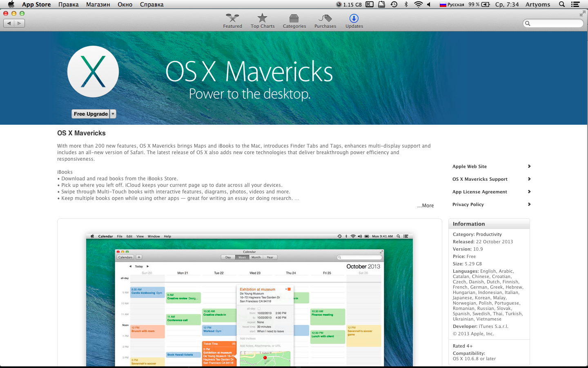This screenshot has height=368, width=588.
Task: Click the Category: Productivity line
Action: point(477,234)
